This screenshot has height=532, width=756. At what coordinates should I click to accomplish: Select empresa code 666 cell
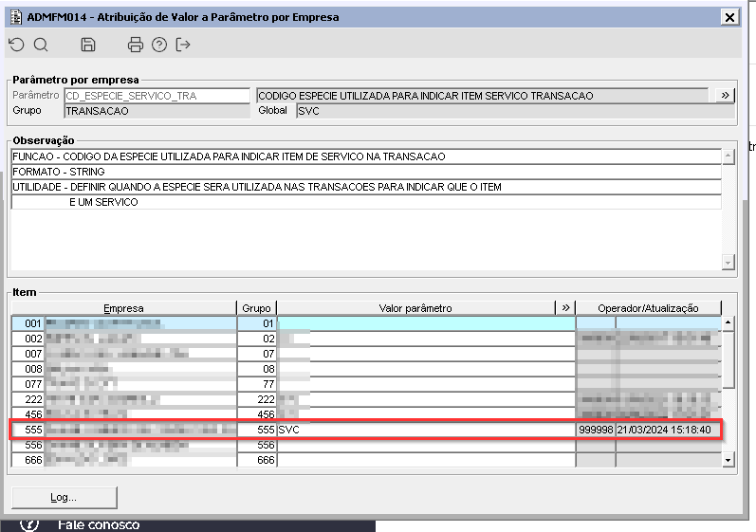click(x=28, y=460)
